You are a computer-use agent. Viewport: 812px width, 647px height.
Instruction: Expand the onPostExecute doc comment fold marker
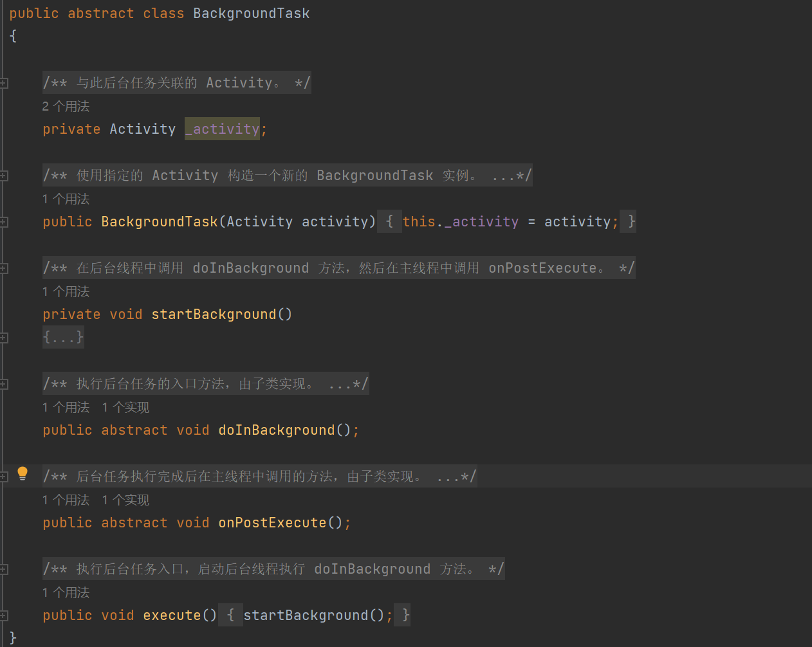tap(4, 477)
